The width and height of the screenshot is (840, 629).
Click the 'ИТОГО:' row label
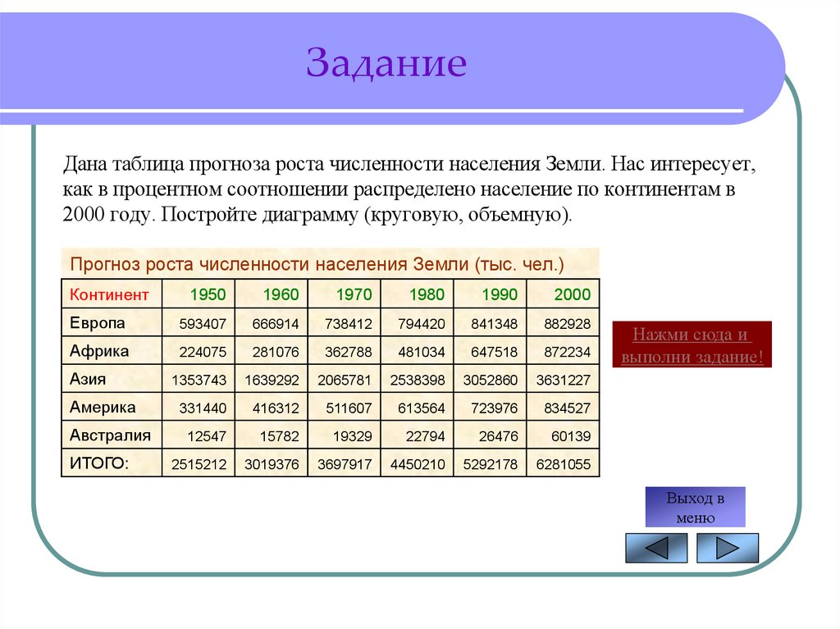coord(112,463)
